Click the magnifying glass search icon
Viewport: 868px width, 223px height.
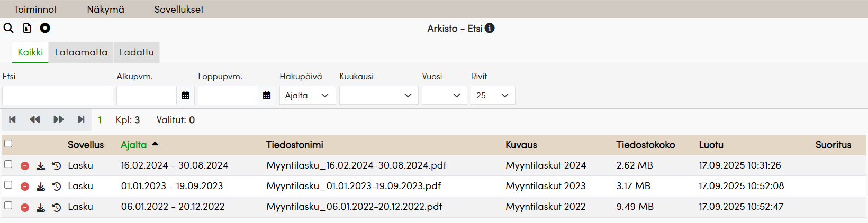pyautogui.click(x=8, y=28)
